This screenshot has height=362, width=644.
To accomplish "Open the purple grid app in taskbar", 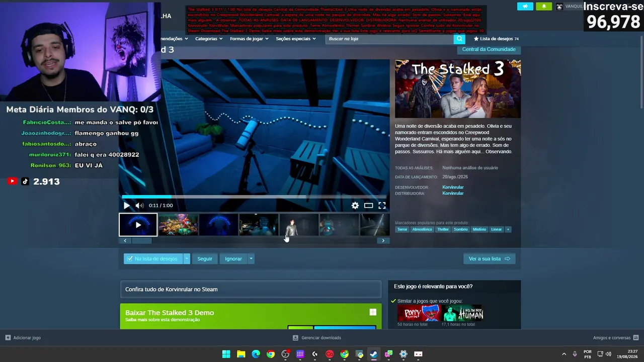I will pos(300,354).
